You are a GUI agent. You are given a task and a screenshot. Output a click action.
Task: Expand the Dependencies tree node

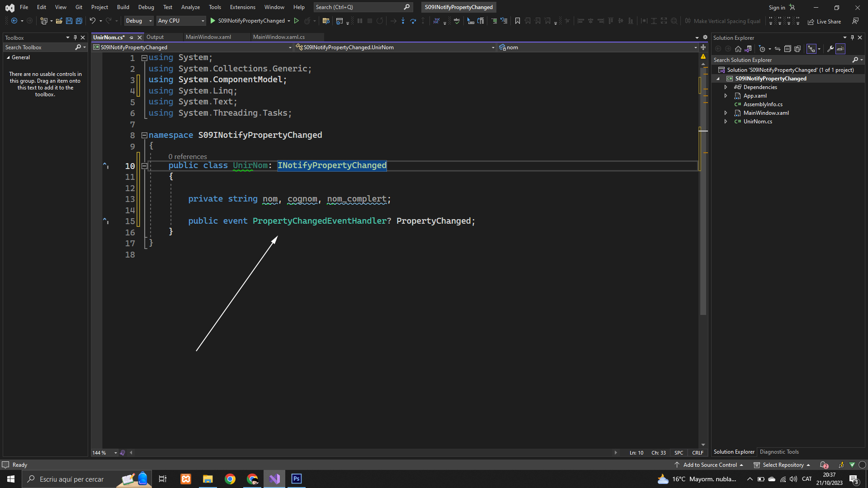(x=726, y=87)
